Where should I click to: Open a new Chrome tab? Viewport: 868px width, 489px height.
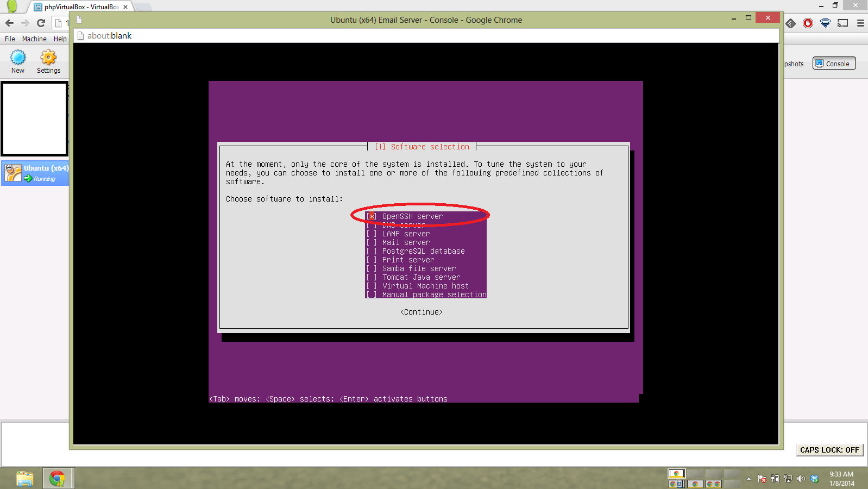click(143, 7)
